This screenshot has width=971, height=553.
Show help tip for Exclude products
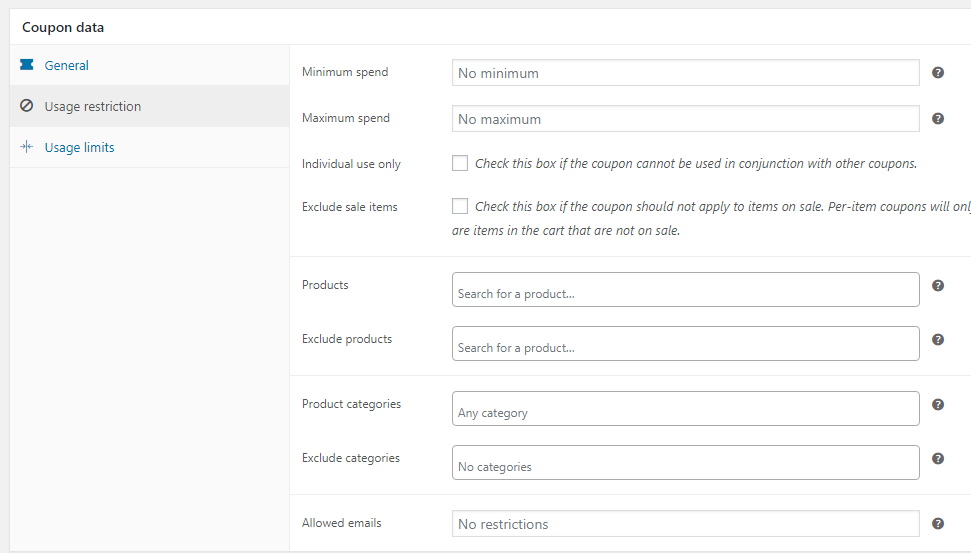[938, 339]
